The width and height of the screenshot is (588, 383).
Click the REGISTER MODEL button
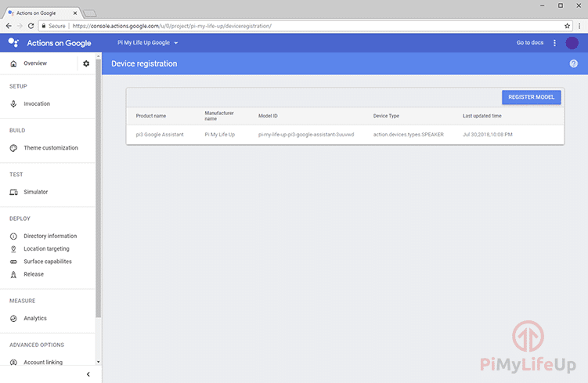coord(532,97)
